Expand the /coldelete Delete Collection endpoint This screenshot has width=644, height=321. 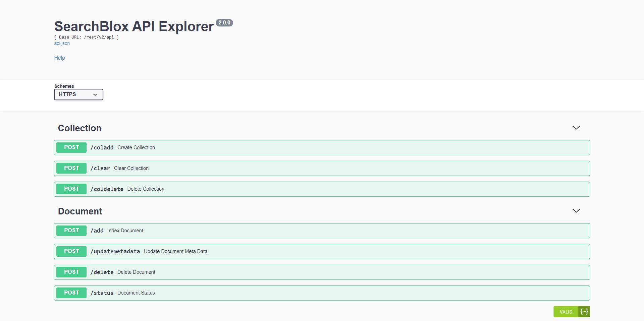pos(322,189)
